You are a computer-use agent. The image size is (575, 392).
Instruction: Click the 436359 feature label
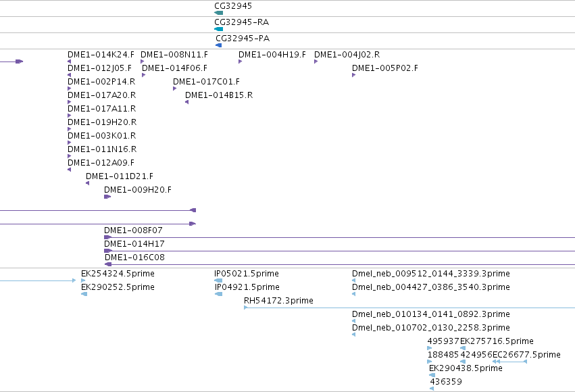tap(446, 382)
